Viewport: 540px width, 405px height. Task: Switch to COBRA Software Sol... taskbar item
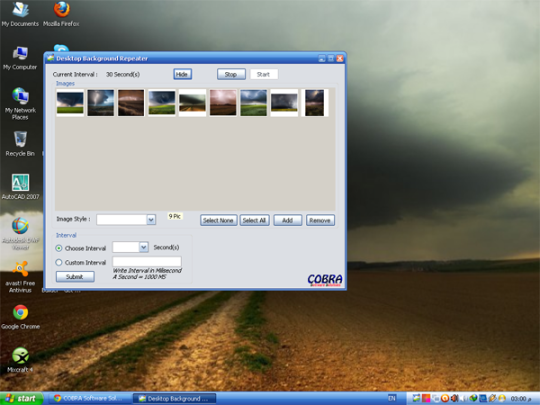pyautogui.click(x=89, y=398)
